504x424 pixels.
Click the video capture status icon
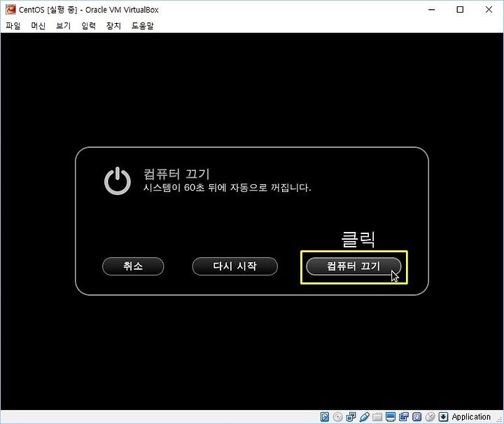404,417
